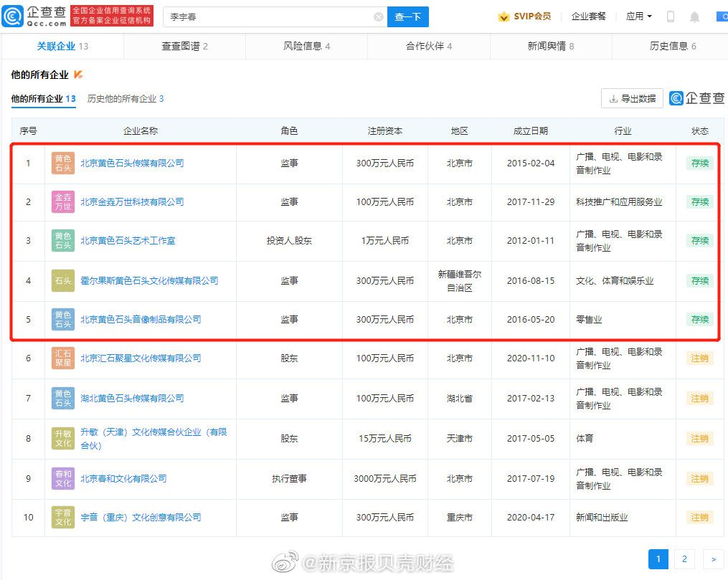The image size is (728, 580).
Task: Open notifications bell icon
Action: point(694,17)
